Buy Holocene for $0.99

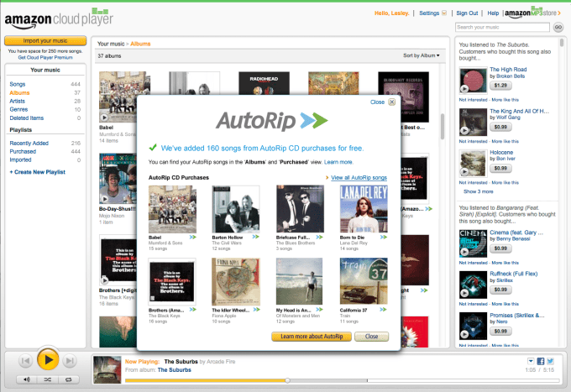[500, 168]
